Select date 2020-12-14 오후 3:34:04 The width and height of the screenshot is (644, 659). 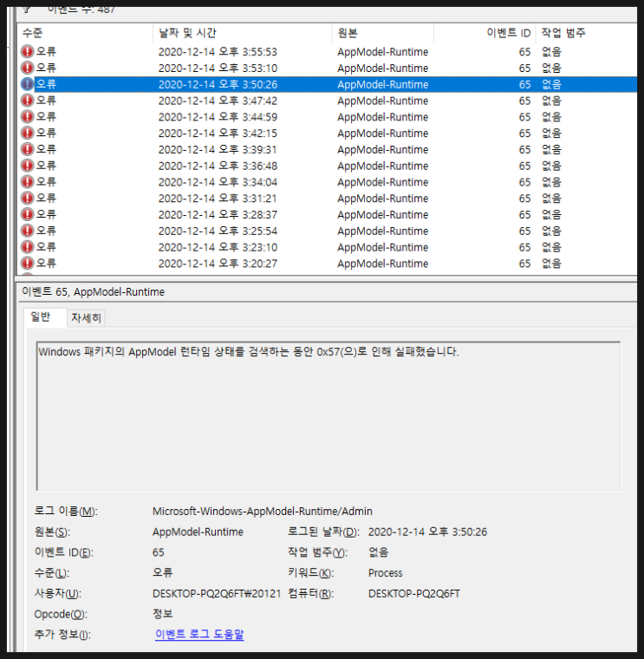click(x=218, y=182)
